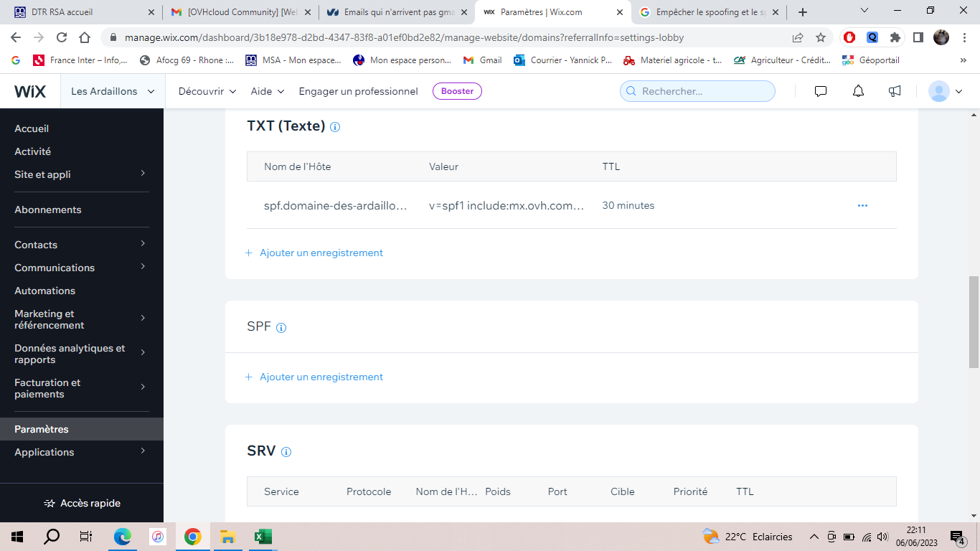Open Abonnements in the sidebar
980x551 pixels.
[x=48, y=209]
